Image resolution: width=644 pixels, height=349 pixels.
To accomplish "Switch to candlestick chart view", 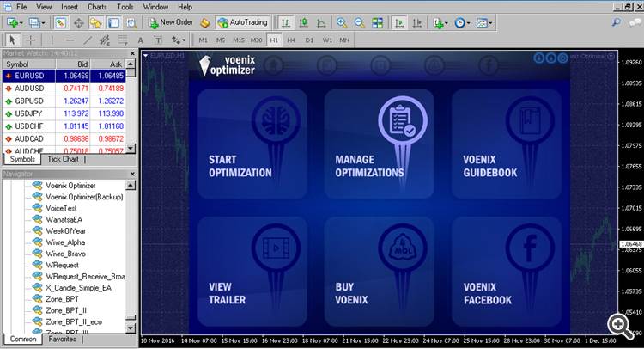I will pos(303,22).
